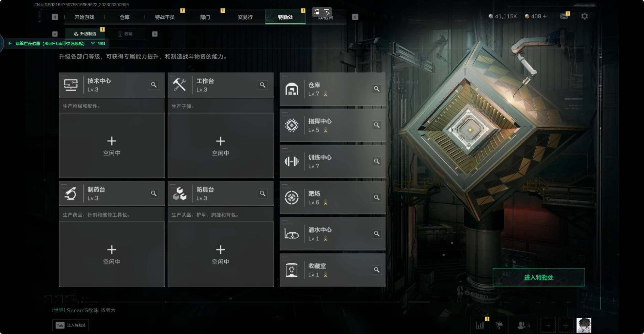Click magnifier on 潜水中心 row
The width and height of the screenshot is (644, 334).
(x=377, y=234)
